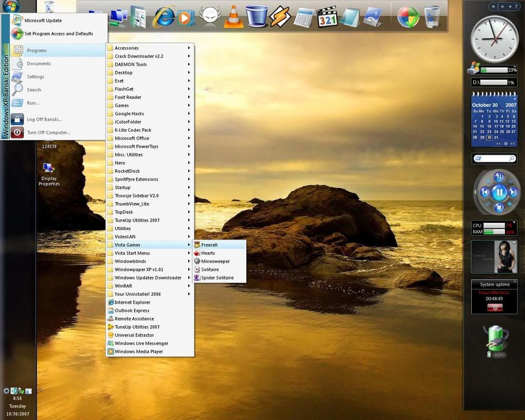This screenshot has height=420, width=525.
Task: Open the blue Notepad icon in the dock
Action: (x=350, y=17)
